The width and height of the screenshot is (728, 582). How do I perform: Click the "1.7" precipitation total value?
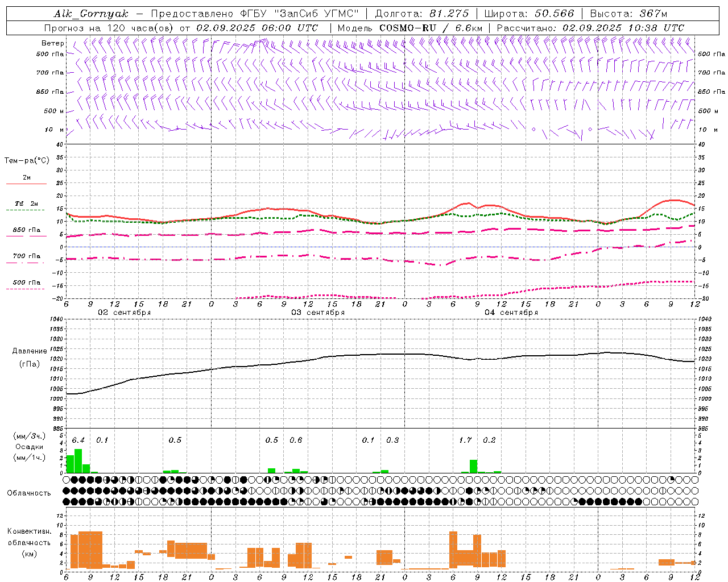(465, 440)
